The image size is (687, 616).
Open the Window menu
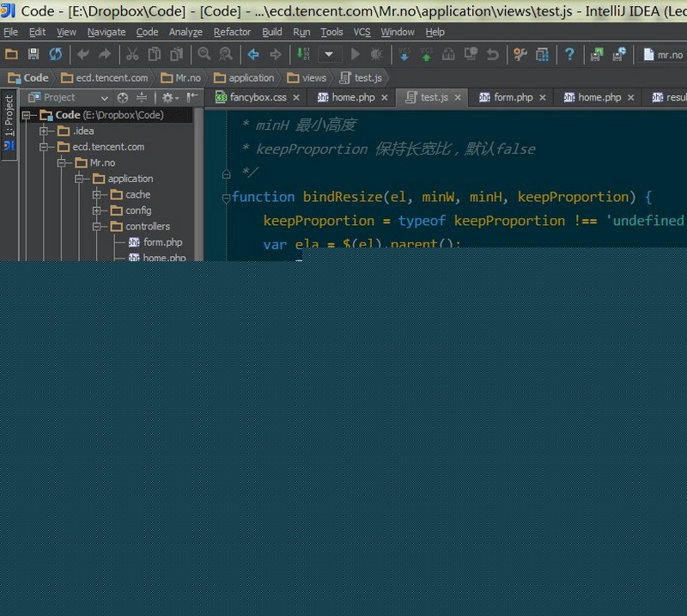(x=398, y=32)
